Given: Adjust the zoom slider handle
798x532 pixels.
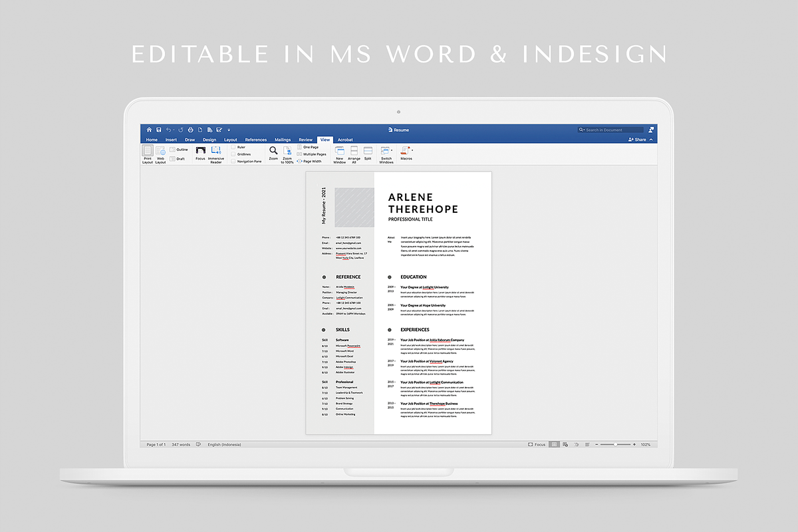Looking at the screenshot, I should tap(616, 444).
